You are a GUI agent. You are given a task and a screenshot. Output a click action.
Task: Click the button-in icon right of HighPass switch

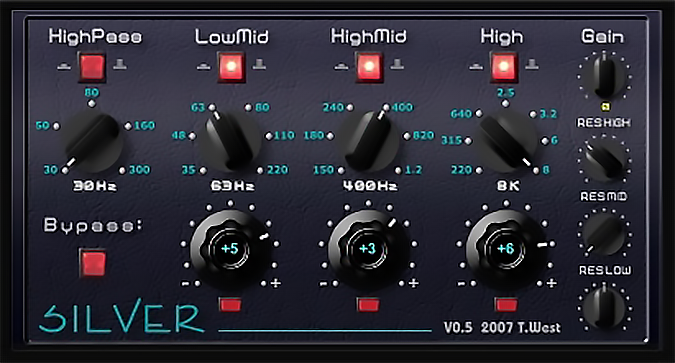tap(120, 65)
